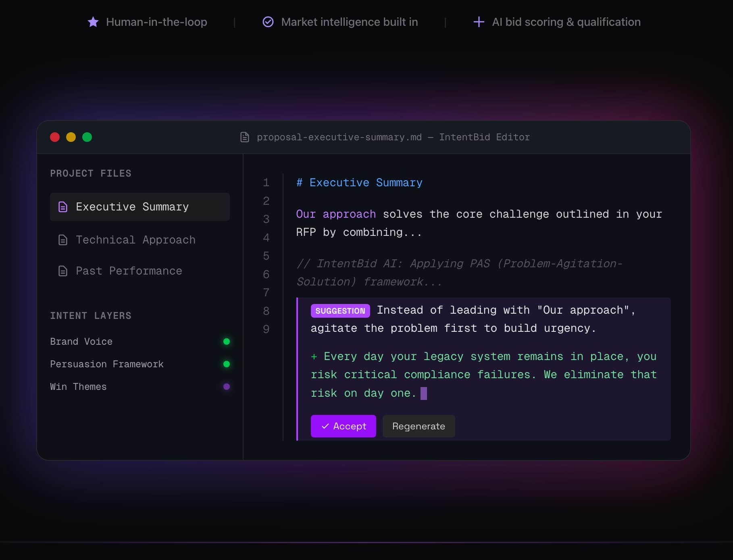Image resolution: width=733 pixels, height=560 pixels.
Task: Click the PROJECT FILES section header
Action: pos(91,173)
